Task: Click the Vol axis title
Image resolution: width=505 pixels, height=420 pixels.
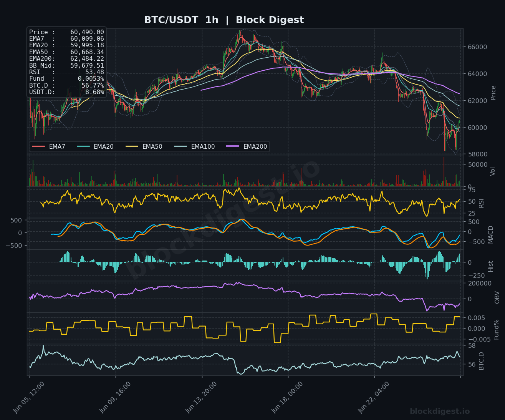Action: click(493, 171)
